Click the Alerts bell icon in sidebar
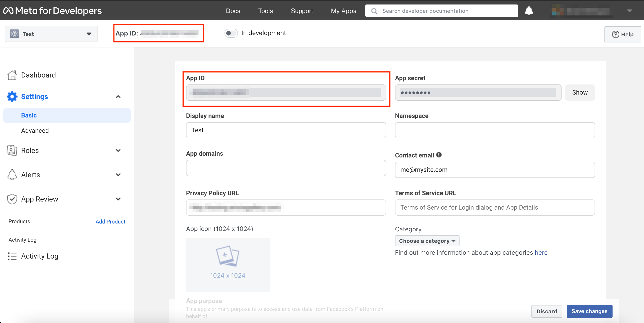 pos(12,175)
